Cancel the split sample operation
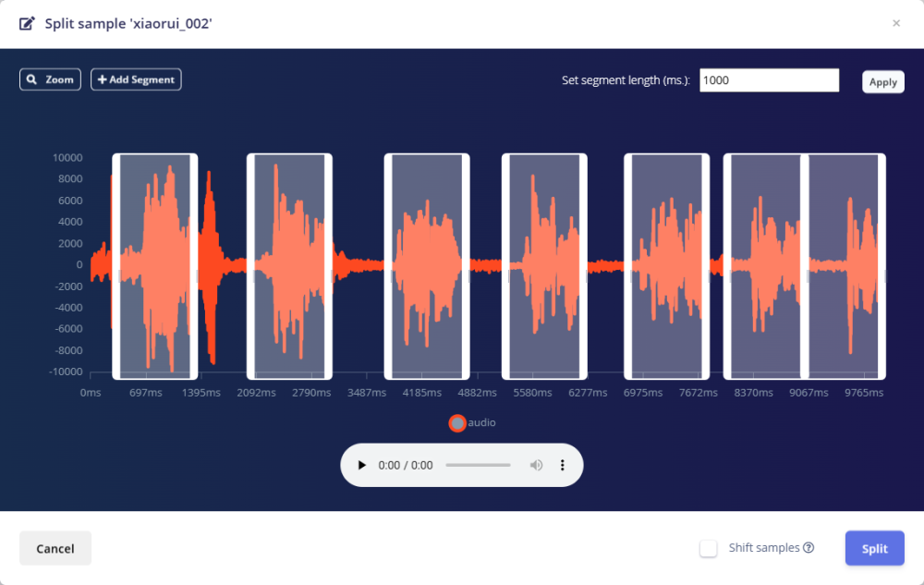 55,548
